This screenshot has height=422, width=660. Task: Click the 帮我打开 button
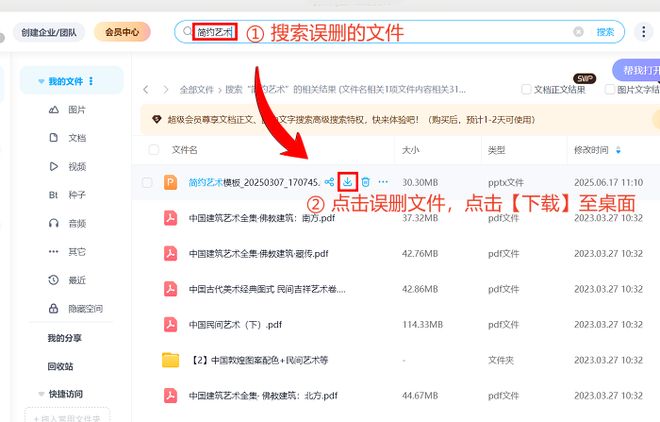(636, 70)
